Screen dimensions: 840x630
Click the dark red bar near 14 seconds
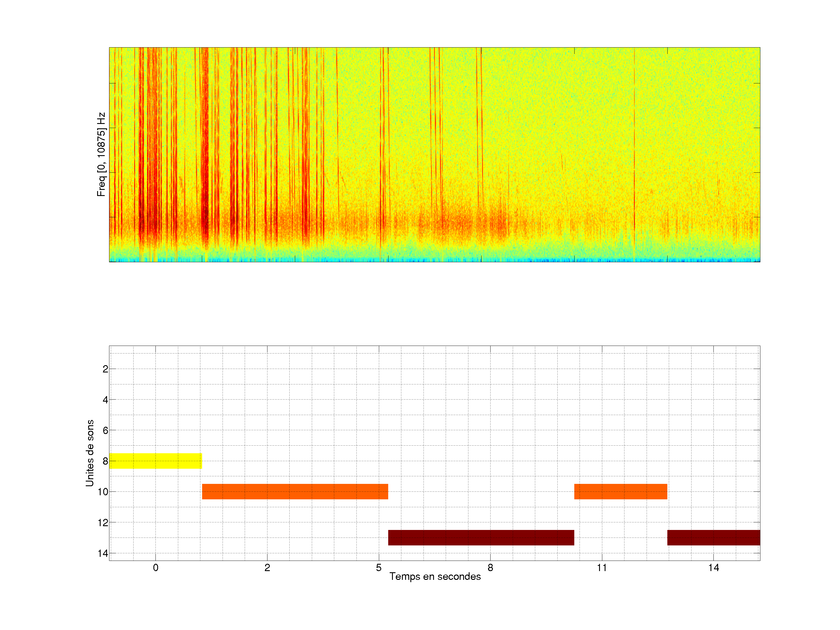(x=713, y=537)
